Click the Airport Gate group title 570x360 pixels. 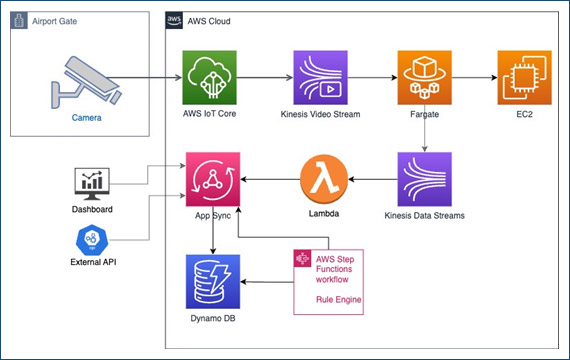click(55, 21)
